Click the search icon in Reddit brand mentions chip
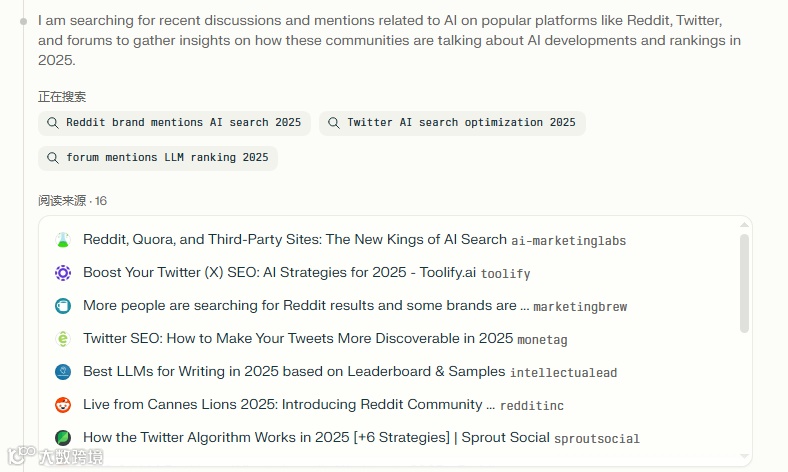The height and width of the screenshot is (472, 788). (53, 123)
